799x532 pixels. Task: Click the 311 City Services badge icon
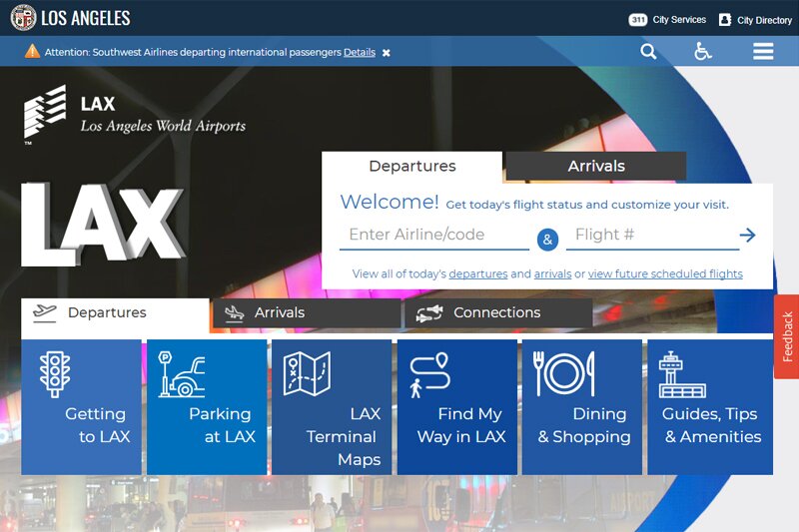coord(637,20)
